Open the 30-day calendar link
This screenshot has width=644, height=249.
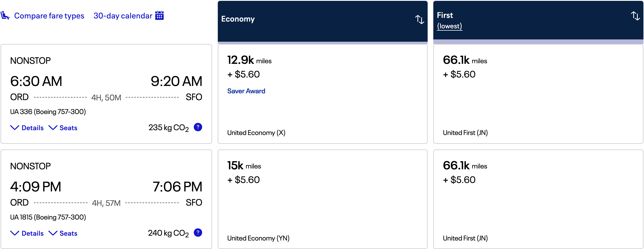[123, 16]
